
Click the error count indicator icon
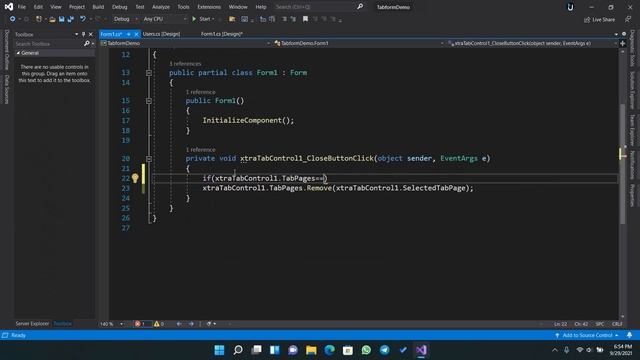(138, 324)
